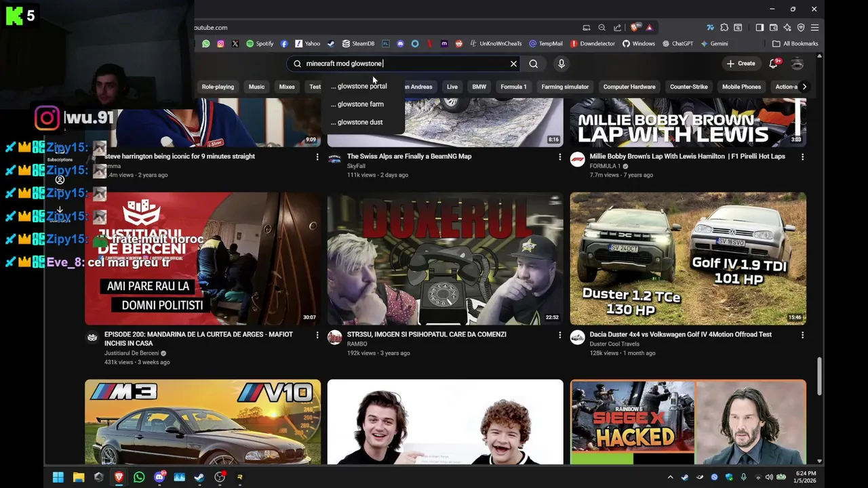Open the RAMBO channel link

357,344
